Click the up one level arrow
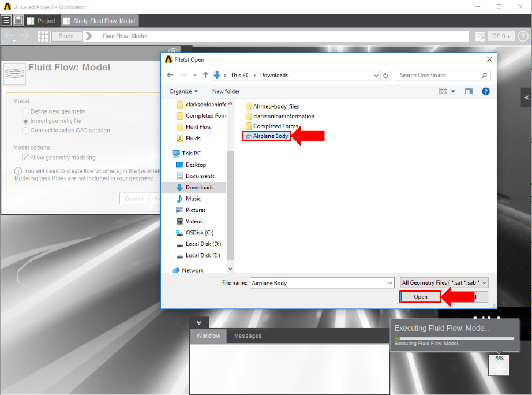 [x=205, y=75]
